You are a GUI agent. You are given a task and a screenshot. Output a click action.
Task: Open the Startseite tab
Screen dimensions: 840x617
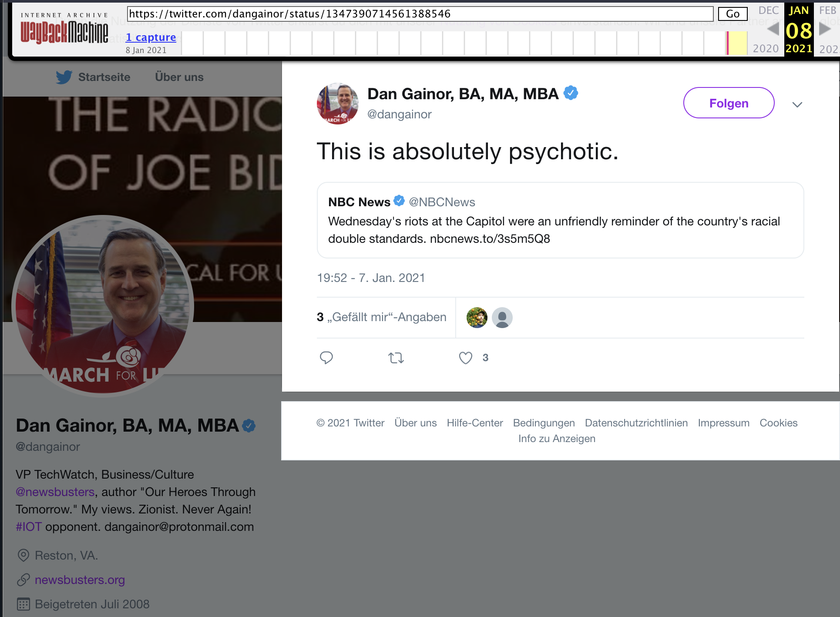tap(104, 77)
